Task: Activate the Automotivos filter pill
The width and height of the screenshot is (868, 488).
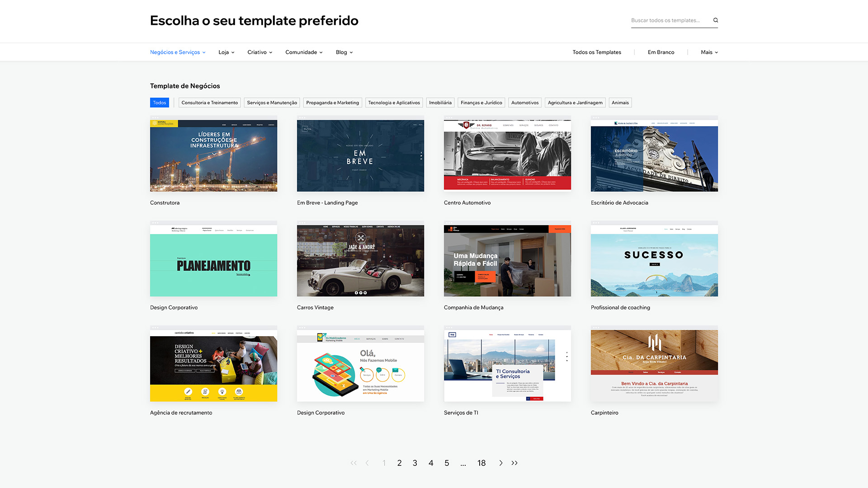Action: (524, 103)
